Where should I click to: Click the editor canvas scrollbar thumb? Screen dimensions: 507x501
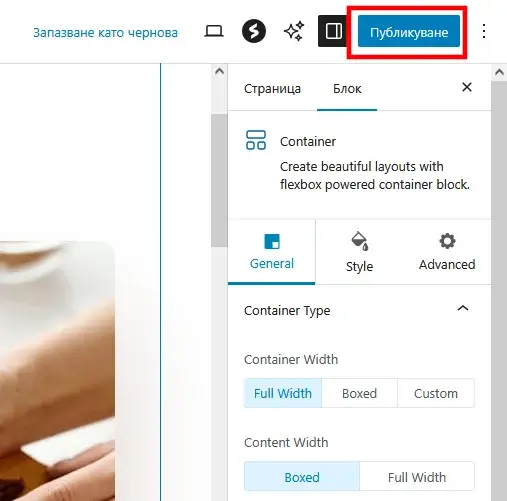pos(219,180)
